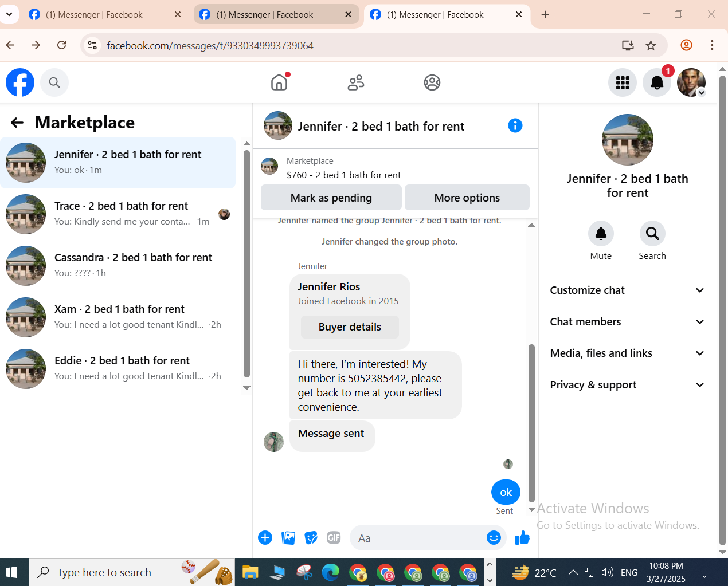Open the listing photo in right panel
Image resolution: width=728 pixels, height=586 pixels.
[627, 140]
